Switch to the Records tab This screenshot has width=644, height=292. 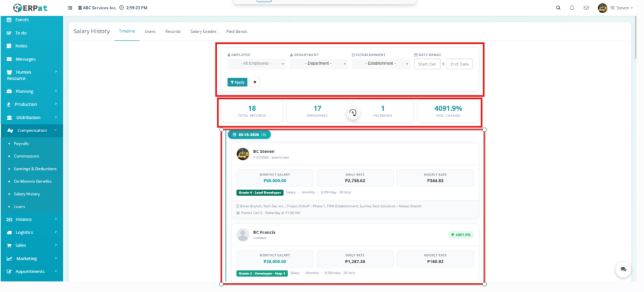(x=173, y=31)
